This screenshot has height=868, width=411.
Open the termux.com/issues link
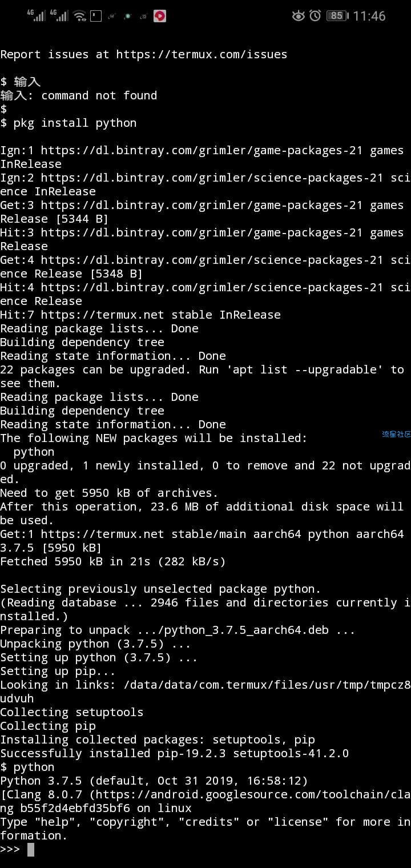[x=202, y=55]
